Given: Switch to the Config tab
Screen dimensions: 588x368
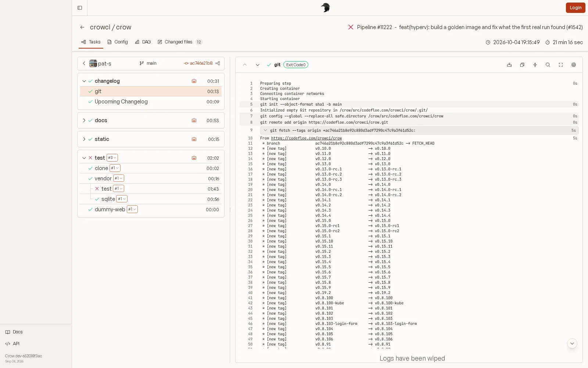Looking at the screenshot, I should (x=118, y=42).
